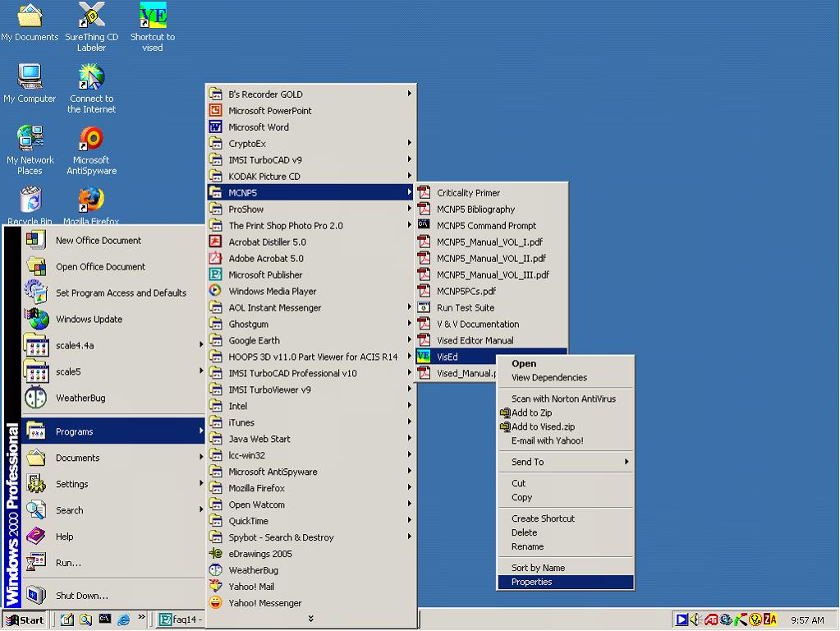840x631 pixels.
Task: Select Scan with Norton AntiVirus
Action: point(565,398)
